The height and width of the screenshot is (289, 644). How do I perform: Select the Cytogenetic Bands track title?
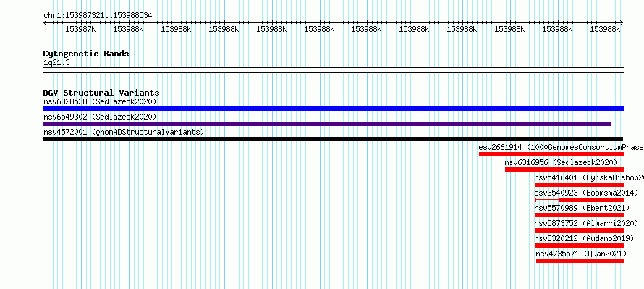pos(86,54)
